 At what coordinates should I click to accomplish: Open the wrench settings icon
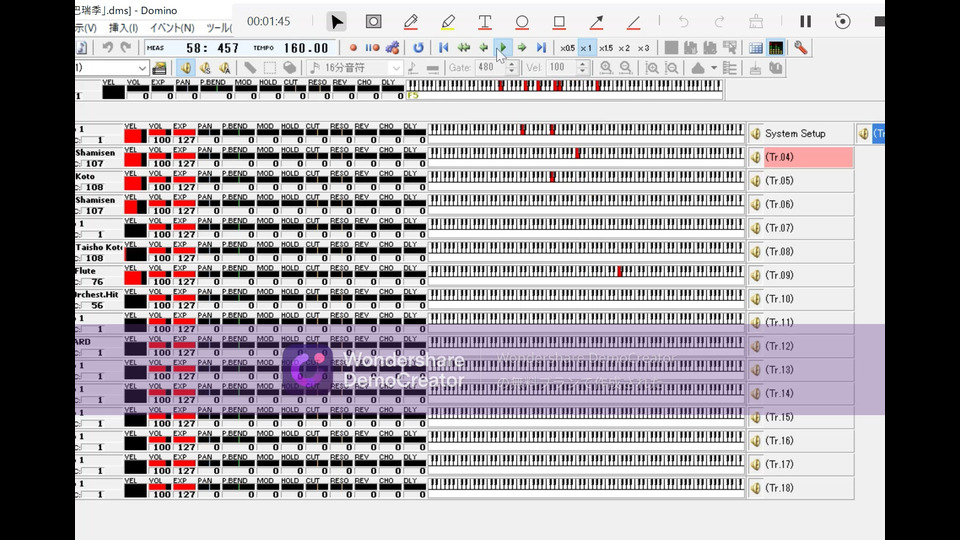pyautogui.click(x=801, y=48)
